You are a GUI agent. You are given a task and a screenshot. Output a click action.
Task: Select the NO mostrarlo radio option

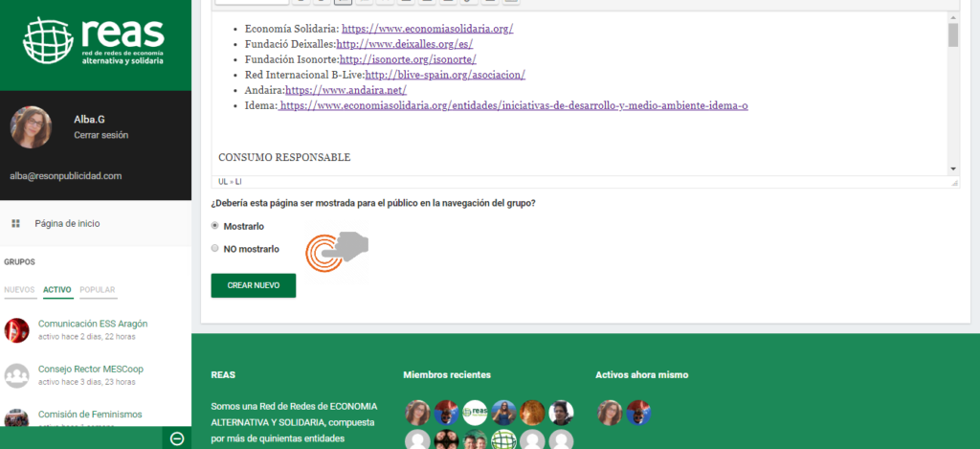click(215, 249)
